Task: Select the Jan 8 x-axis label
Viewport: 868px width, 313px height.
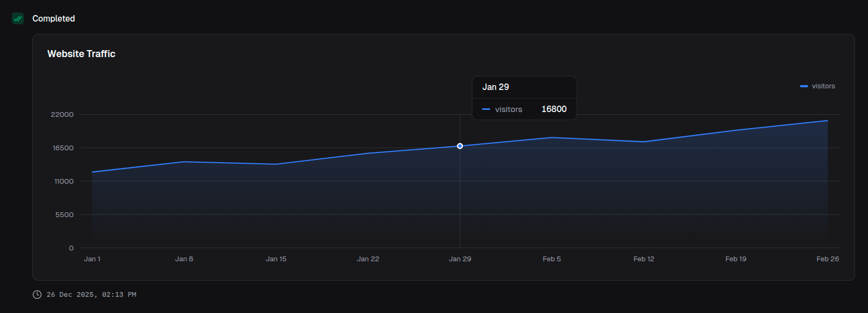Action: tap(184, 259)
